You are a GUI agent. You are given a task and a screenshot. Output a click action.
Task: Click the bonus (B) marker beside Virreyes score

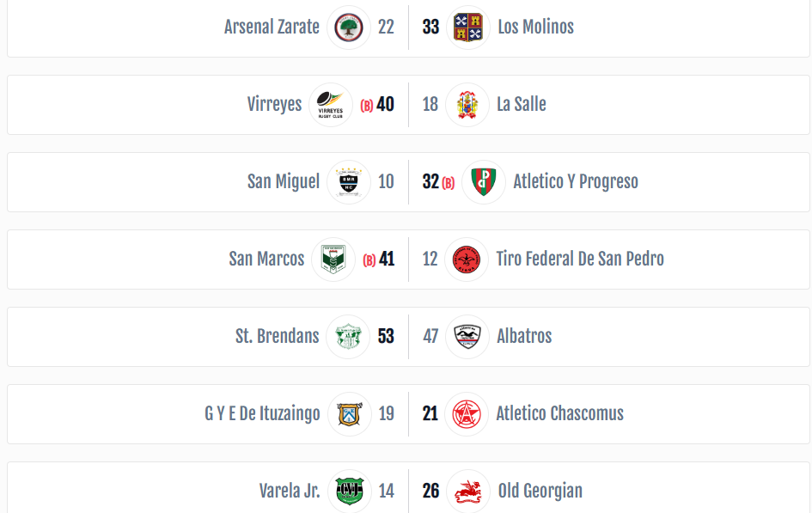click(367, 106)
